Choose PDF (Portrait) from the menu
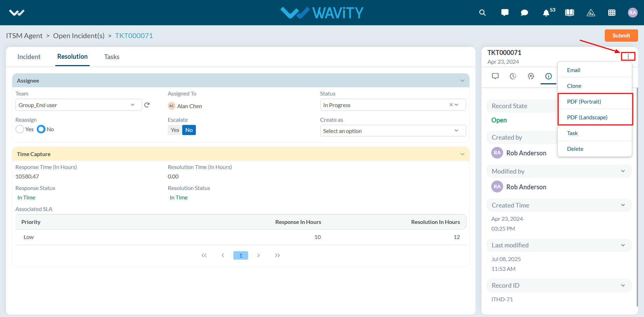Image resolution: width=644 pixels, height=317 pixels. [x=595, y=101]
